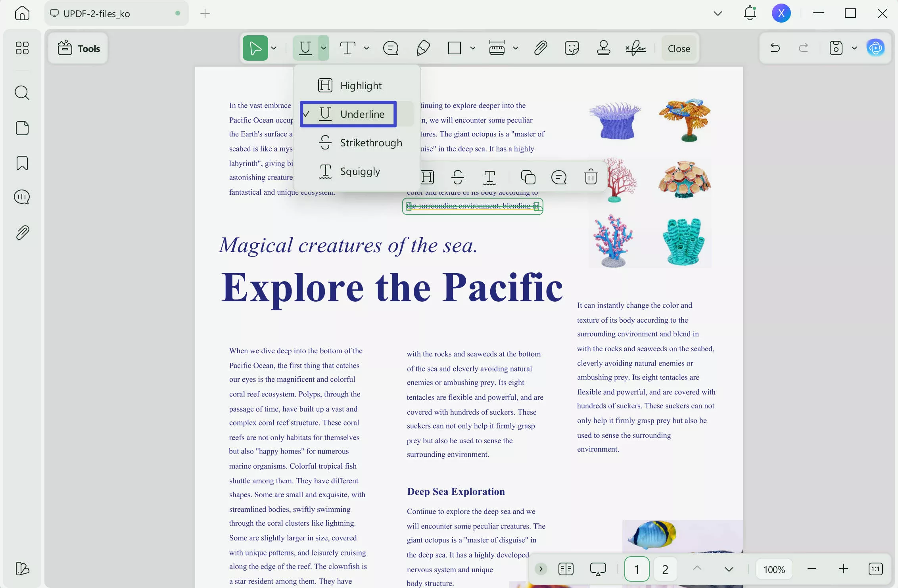Click the 100% zoom level field
The width and height of the screenshot is (898, 588).
pyautogui.click(x=774, y=569)
